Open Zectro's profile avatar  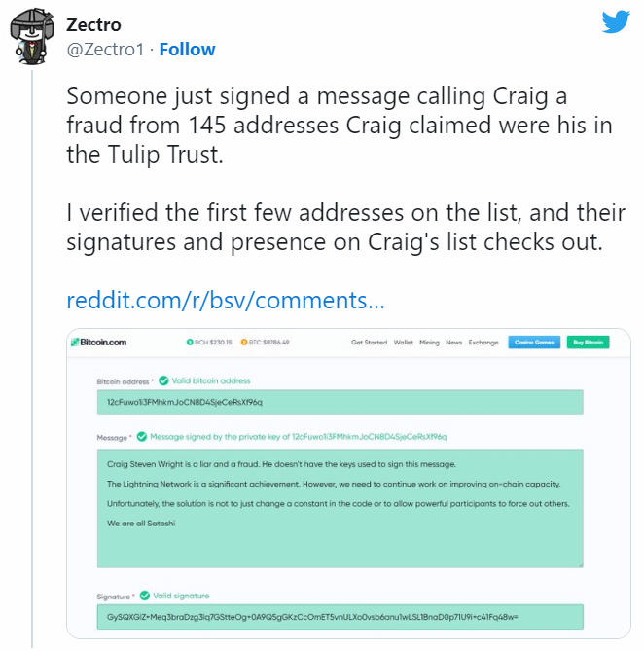click(x=31, y=37)
